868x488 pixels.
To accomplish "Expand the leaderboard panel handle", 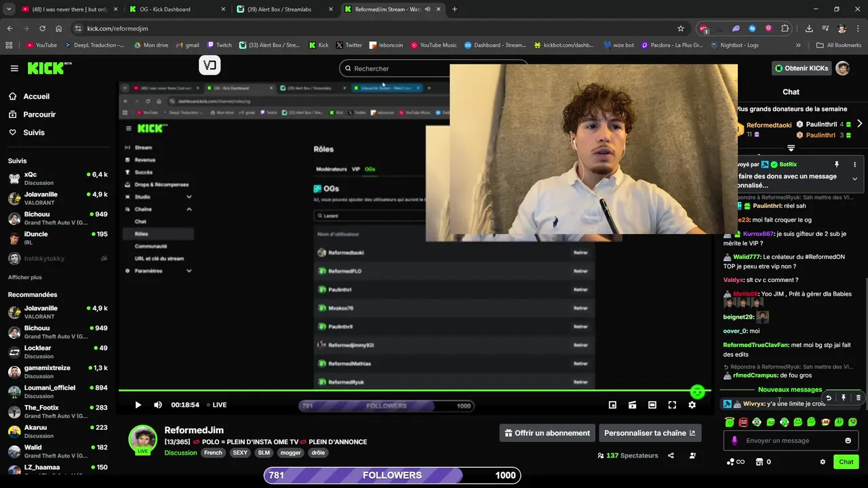I will pyautogui.click(x=791, y=148).
